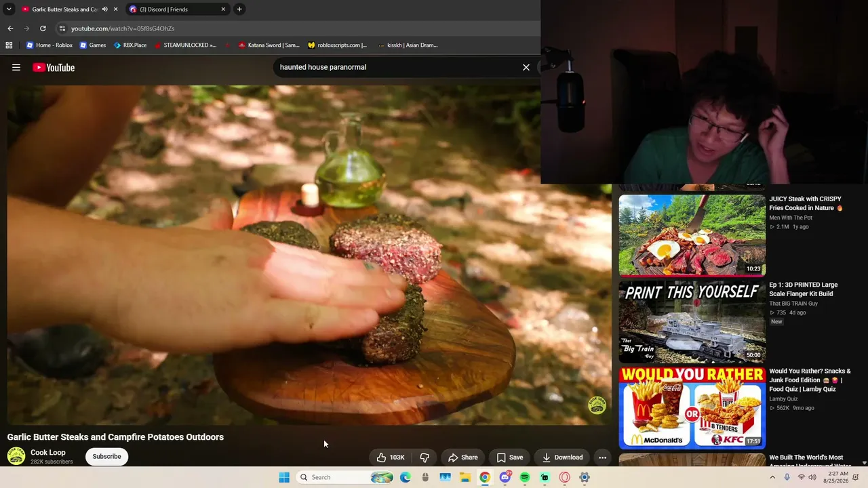Open the Windows notification bell
This screenshot has width=868, height=488.
[856, 477]
